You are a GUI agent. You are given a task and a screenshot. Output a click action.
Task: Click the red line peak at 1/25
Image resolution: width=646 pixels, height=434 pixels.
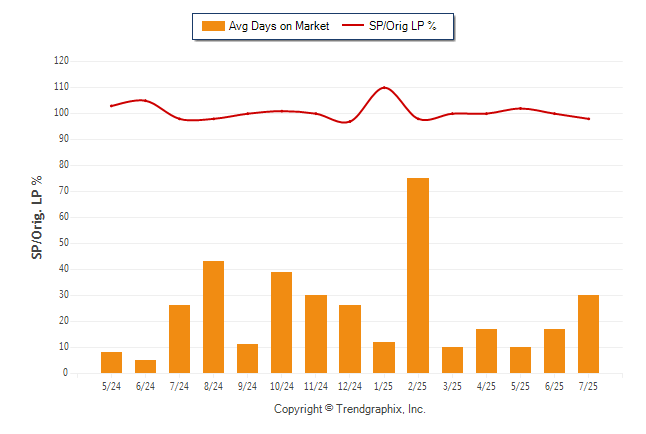tap(384, 87)
